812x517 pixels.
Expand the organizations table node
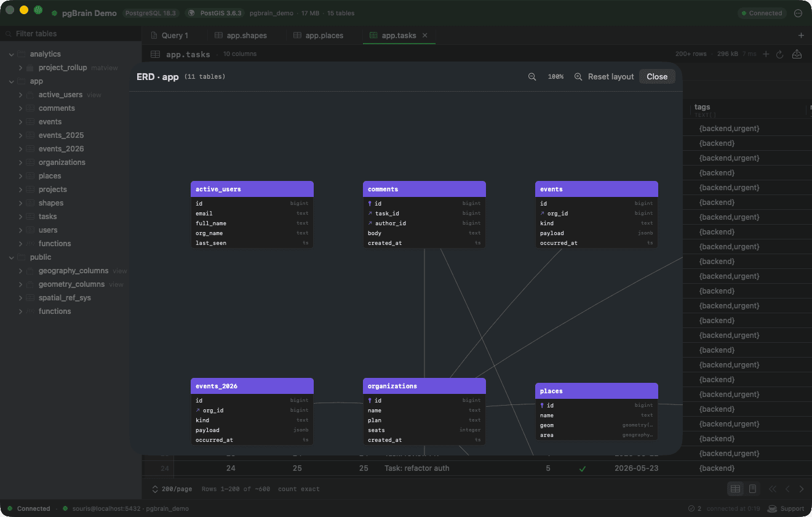[x=20, y=162]
